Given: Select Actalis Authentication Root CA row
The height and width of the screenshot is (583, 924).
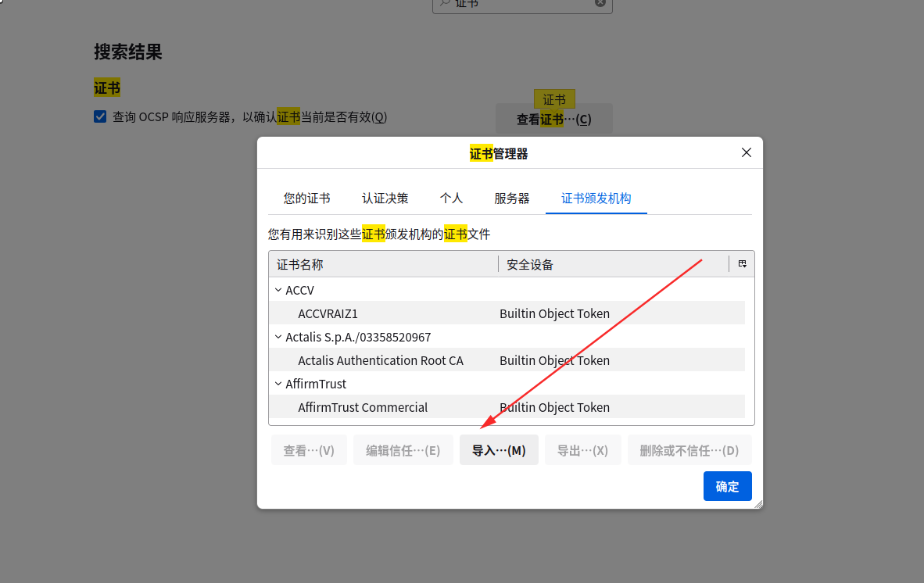Looking at the screenshot, I should point(507,359).
